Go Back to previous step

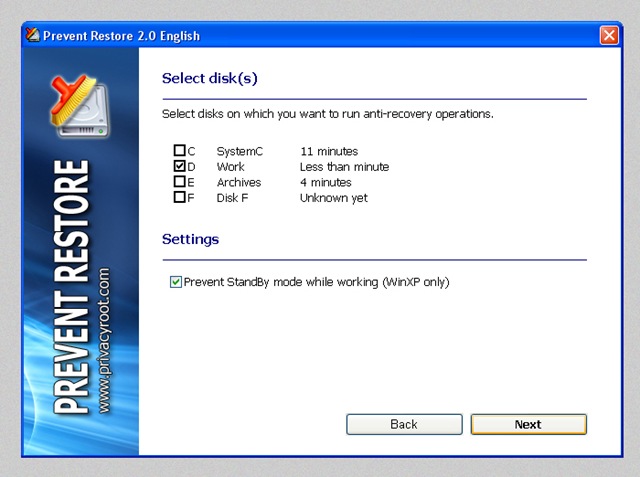(404, 424)
